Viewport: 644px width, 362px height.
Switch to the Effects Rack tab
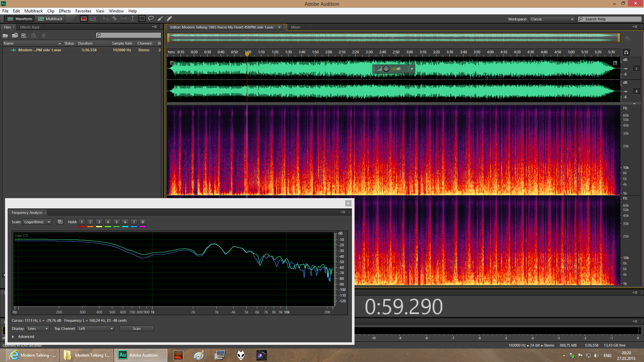click(30, 27)
